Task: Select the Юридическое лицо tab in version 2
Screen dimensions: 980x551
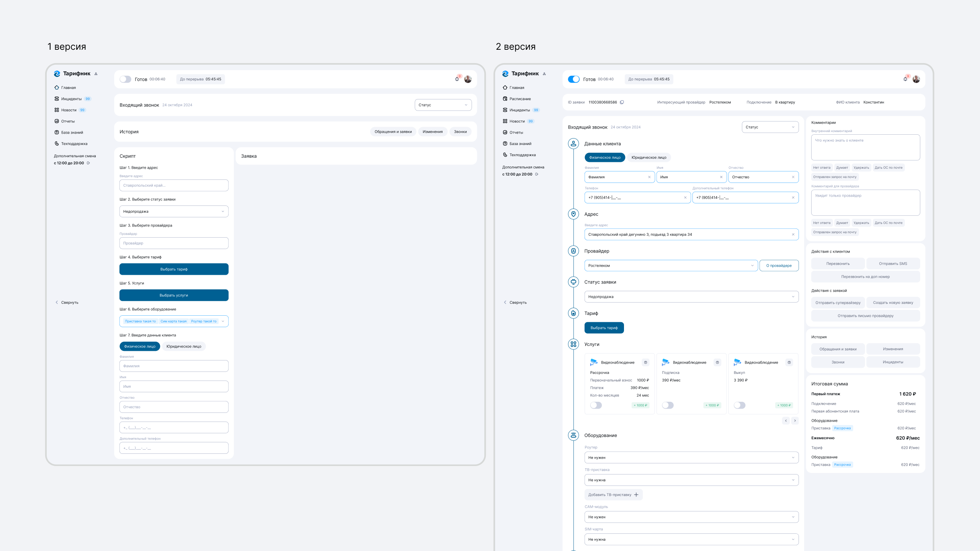Action: click(648, 157)
